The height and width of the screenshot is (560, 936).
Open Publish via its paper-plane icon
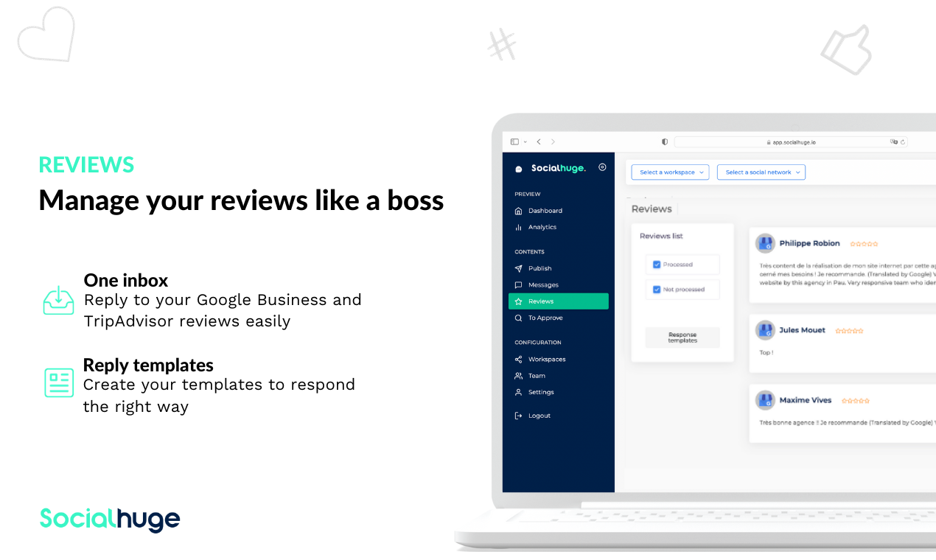[x=519, y=268]
